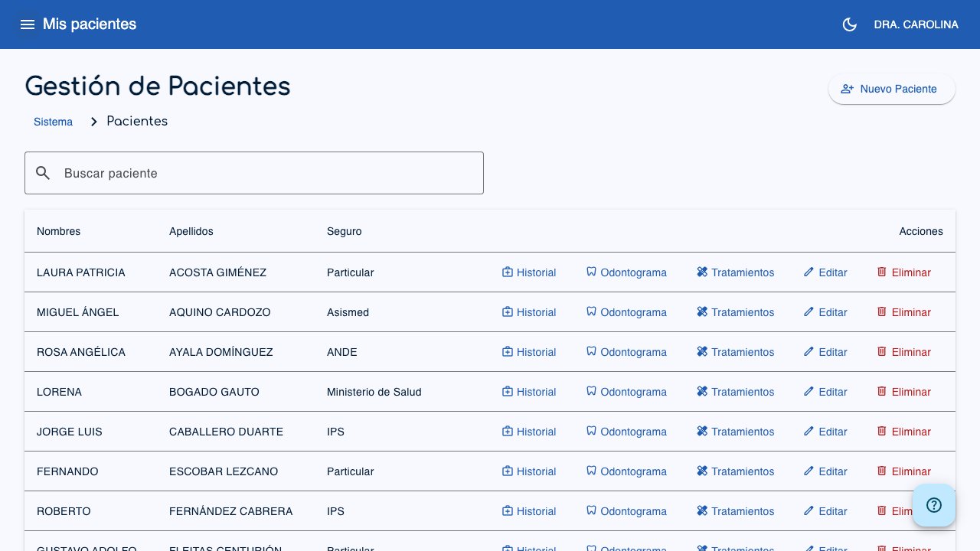This screenshot has height=551, width=980.
Task: Edit patient Jorge Luis Caballero Duarte
Action: tap(825, 432)
